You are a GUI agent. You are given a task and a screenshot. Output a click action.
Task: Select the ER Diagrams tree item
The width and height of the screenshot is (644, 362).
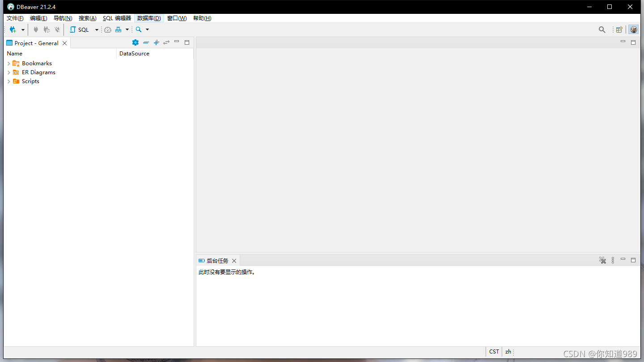[38, 72]
